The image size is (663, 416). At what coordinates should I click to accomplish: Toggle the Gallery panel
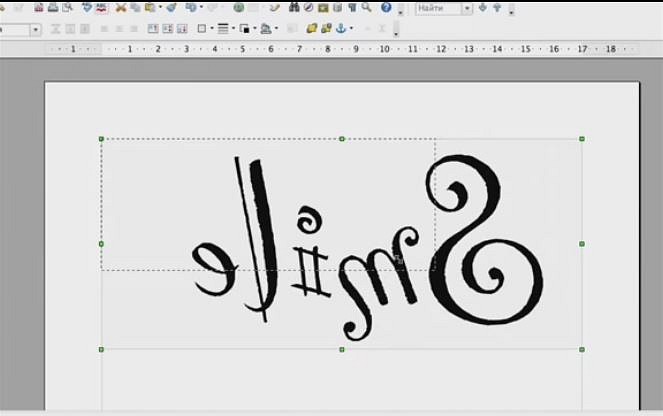pos(323,7)
